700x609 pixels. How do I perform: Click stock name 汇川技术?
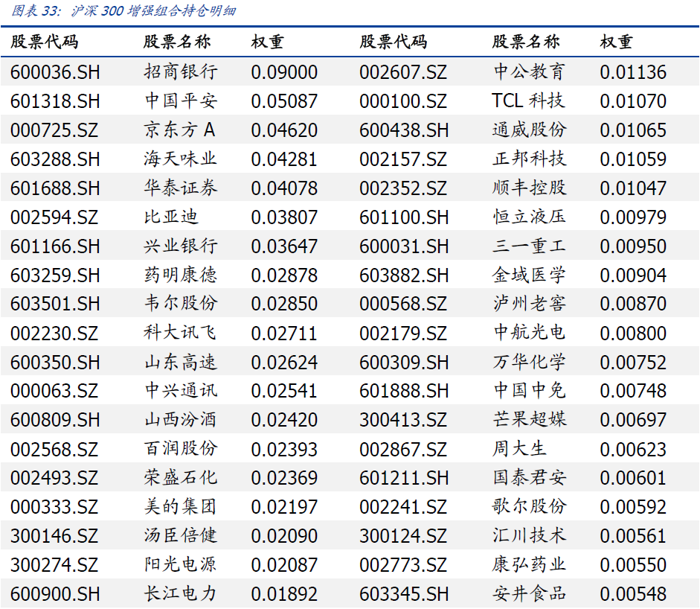tap(530, 536)
